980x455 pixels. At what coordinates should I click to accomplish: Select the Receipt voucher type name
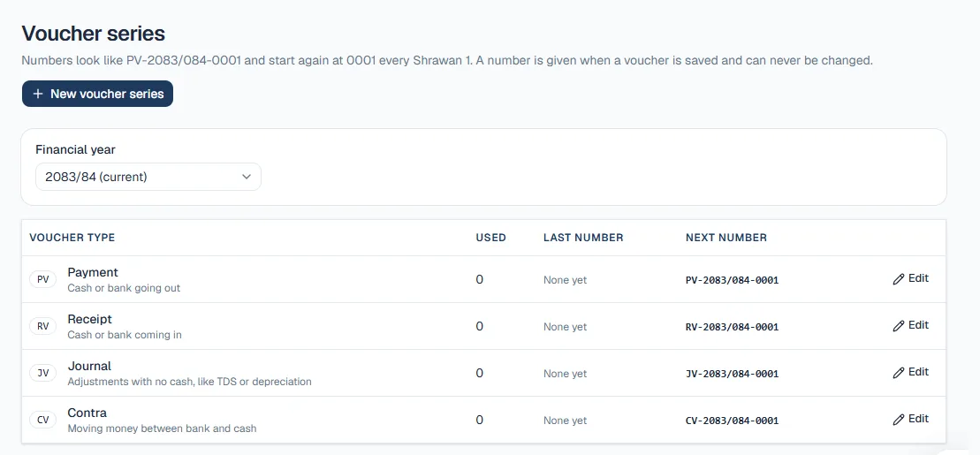click(x=89, y=319)
